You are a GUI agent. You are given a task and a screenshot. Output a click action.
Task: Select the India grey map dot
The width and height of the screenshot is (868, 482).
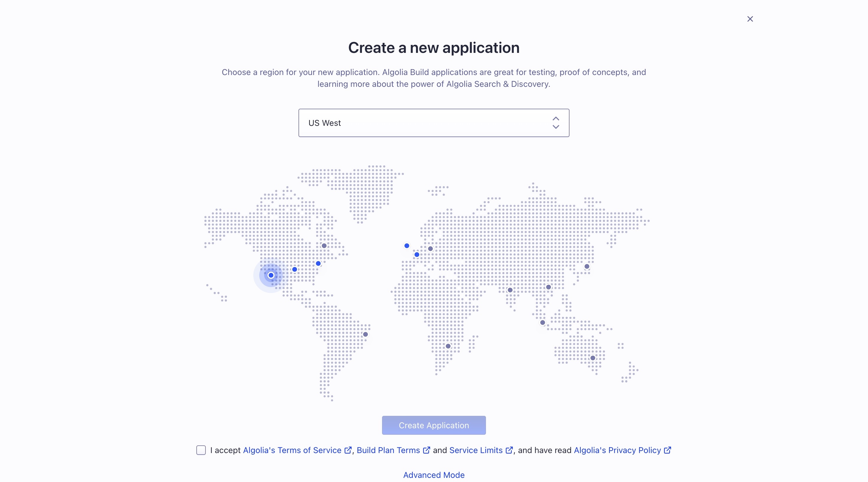(x=510, y=290)
